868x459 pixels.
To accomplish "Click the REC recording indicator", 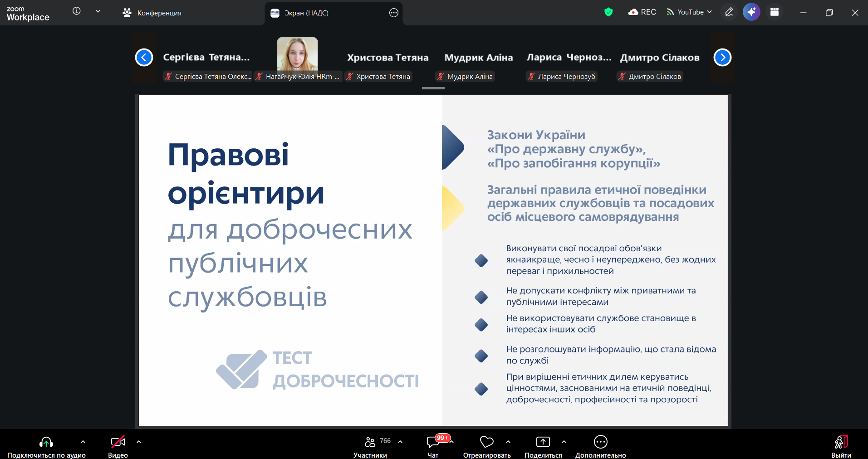I will (642, 12).
